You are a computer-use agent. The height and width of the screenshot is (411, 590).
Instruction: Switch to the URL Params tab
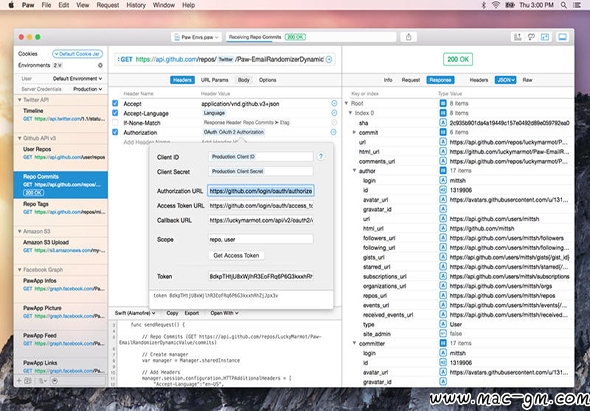coord(214,80)
